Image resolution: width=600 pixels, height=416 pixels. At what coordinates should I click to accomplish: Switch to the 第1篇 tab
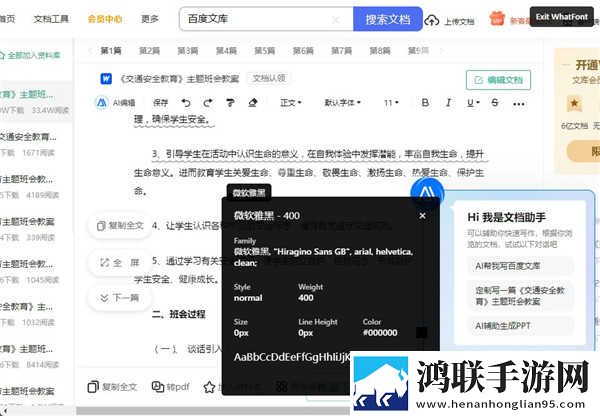[111, 51]
